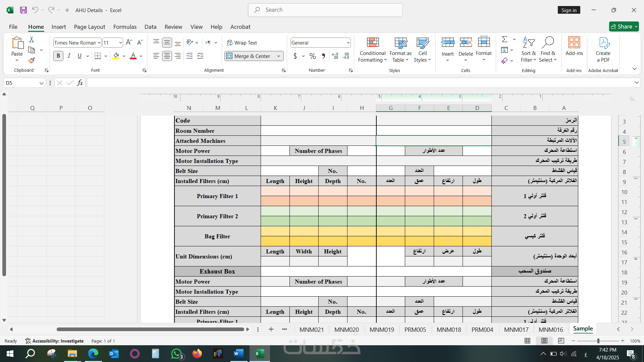
Task: Click the Format Painter brush icon
Action: [32, 61]
